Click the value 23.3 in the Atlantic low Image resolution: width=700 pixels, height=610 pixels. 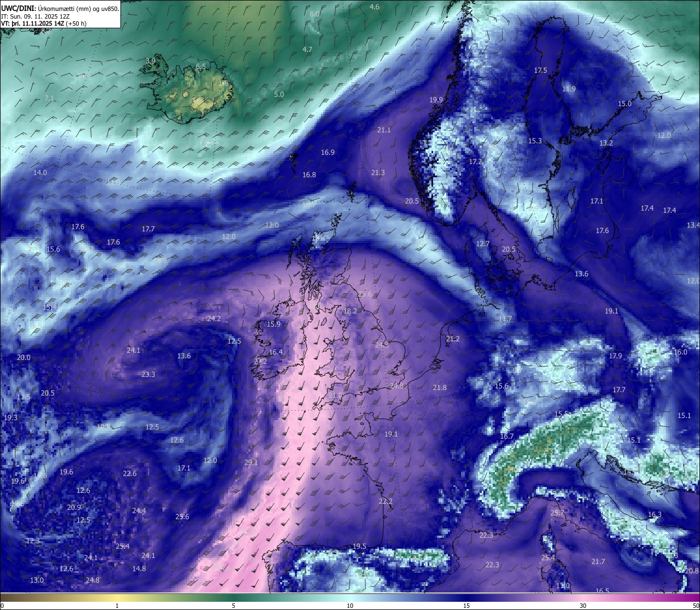pos(148,374)
